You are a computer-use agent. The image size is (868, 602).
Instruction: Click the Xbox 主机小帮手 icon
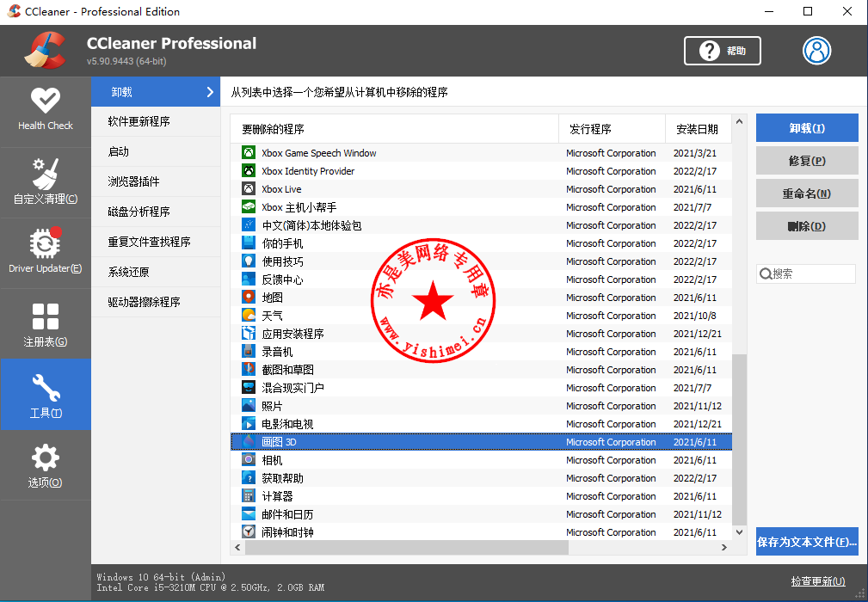point(249,207)
